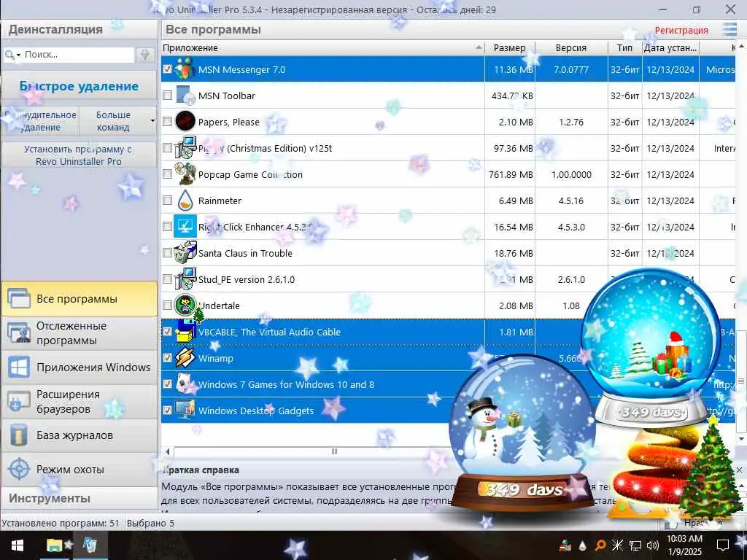Click the VBCABLE program icon

click(185, 332)
